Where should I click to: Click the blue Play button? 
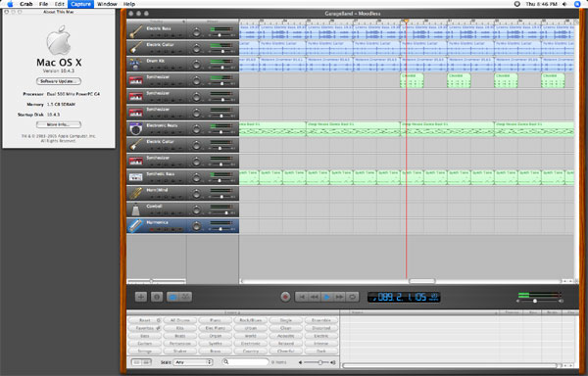pyautogui.click(x=327, y=297)
